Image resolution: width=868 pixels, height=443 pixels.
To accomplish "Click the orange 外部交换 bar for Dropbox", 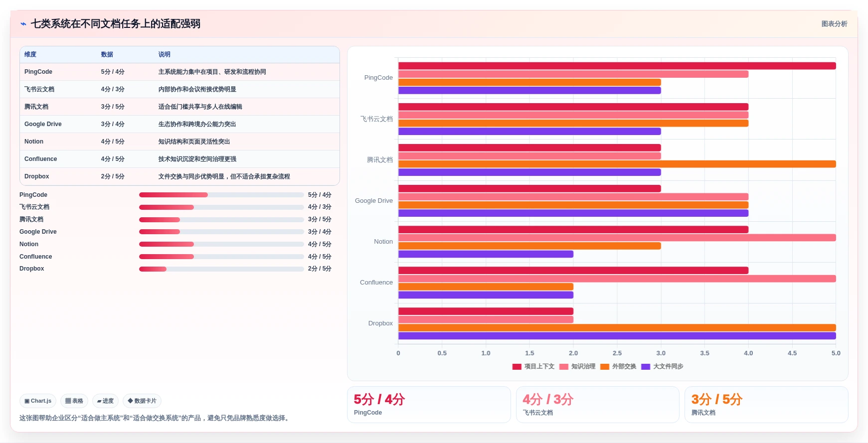I will click(617, 328).
